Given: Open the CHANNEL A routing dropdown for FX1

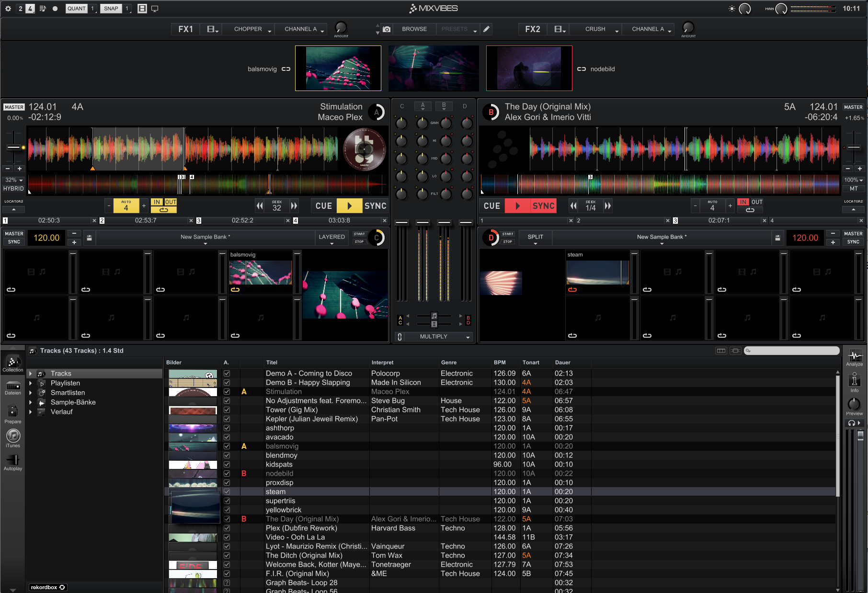Looking at the screenshot, I should pyautogui.click(x=301, y=29).
